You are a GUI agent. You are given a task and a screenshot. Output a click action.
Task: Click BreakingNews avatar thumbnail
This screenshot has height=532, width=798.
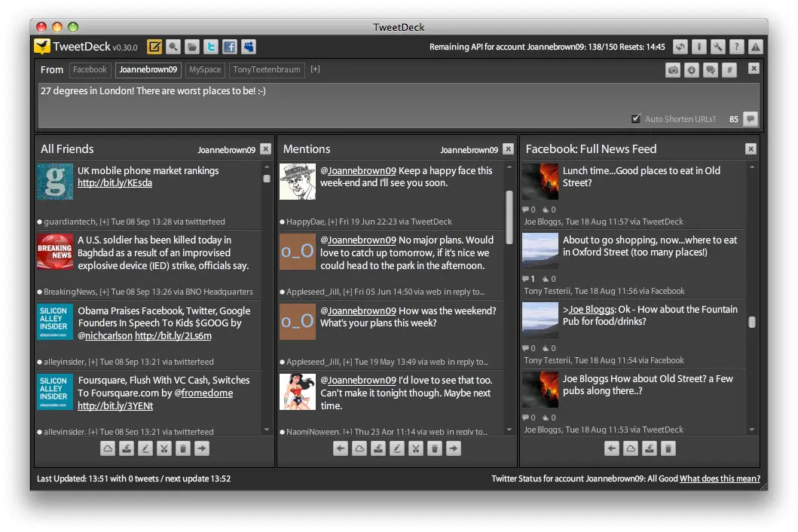click(55, 251)
